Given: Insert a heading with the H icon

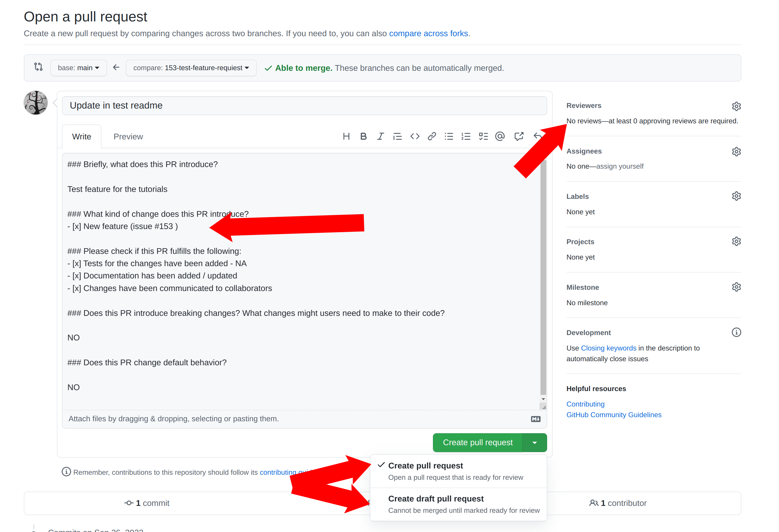Looking at the screenshot, I should 346,137.
